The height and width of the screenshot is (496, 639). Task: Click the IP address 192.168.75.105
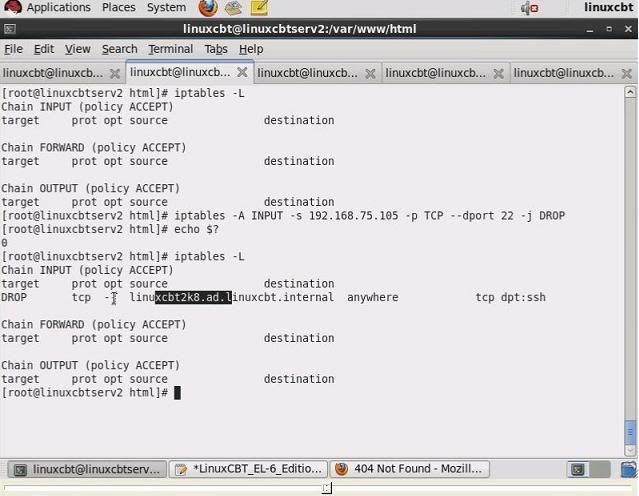click(x=353, y=216)
